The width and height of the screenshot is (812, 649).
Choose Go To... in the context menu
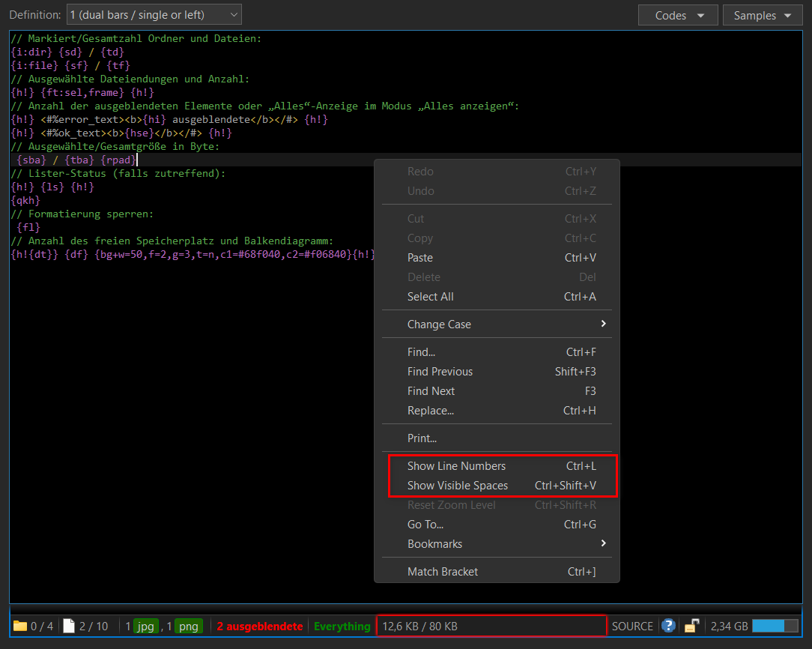(x=497, y=525)
